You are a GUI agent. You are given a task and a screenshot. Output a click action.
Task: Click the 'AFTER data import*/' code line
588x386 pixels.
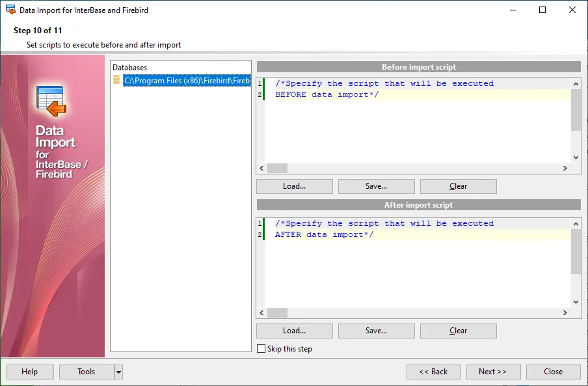(325, 234)
